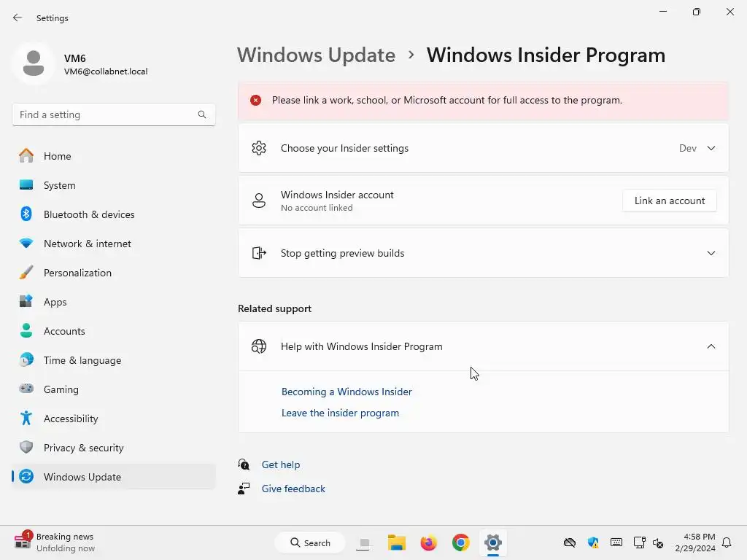This screenshot has height=560, width=747.
Task: Restore down the Settings window
Action: [x=696, y=12]
